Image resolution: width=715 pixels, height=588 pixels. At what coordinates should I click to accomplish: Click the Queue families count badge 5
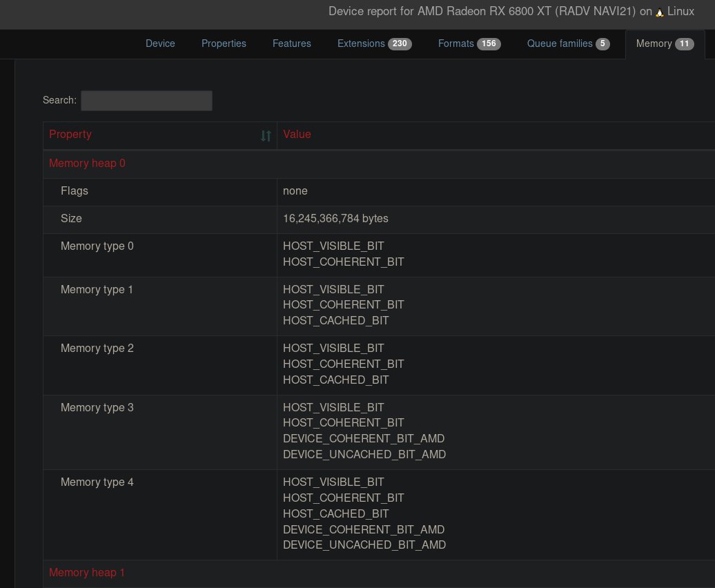pos(603,43)
